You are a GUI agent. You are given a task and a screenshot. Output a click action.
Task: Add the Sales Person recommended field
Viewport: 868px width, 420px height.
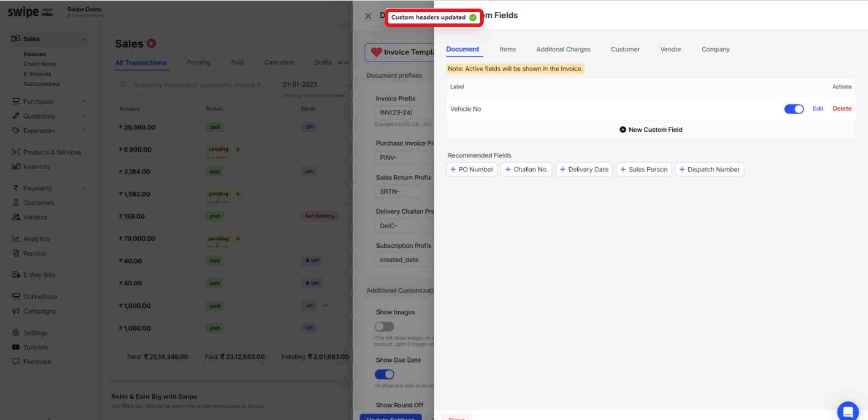(644, 169)
